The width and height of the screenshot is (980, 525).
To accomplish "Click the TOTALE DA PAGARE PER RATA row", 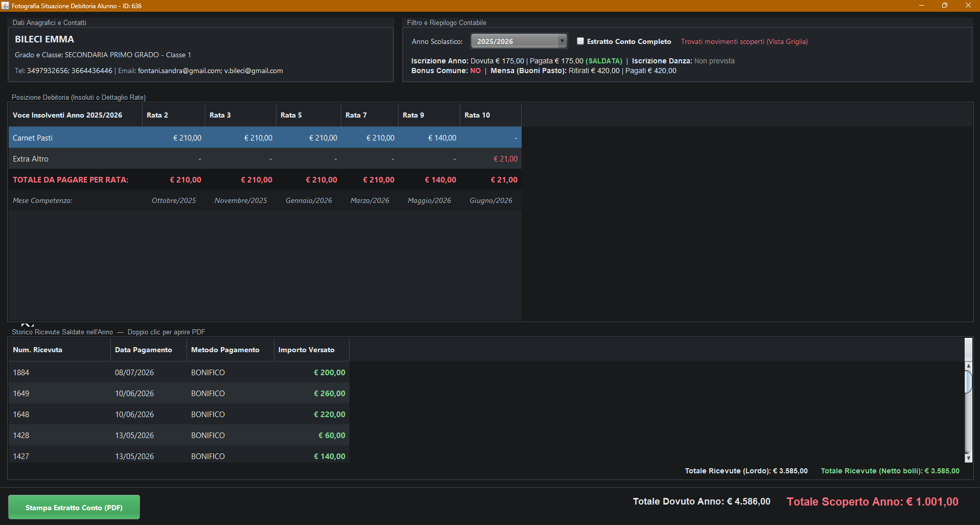I will click(x=265, y=179).
